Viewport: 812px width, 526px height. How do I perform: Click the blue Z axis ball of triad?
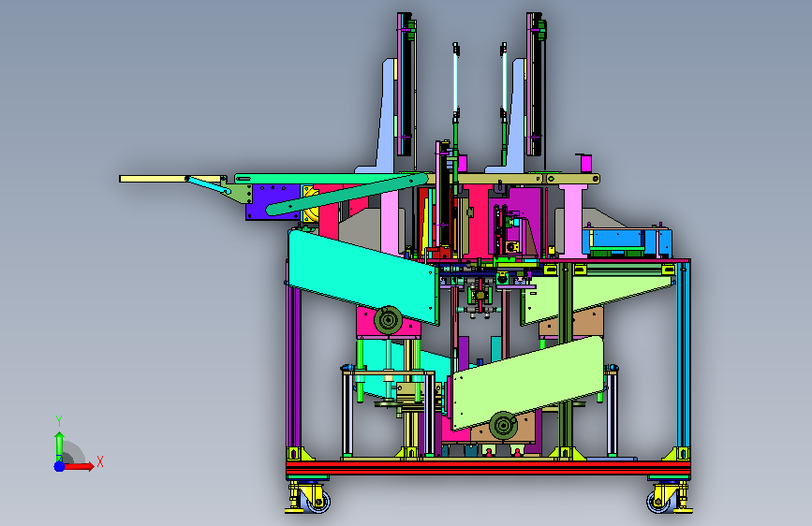[x=59, y=466]
